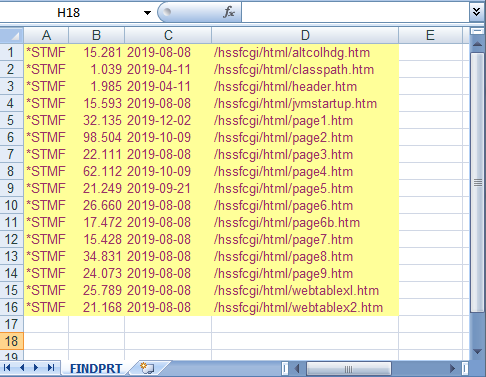Click cell with /hssfcgi/html/header.htm
This screenshot has width=486, height=377.
click(305, 86)
